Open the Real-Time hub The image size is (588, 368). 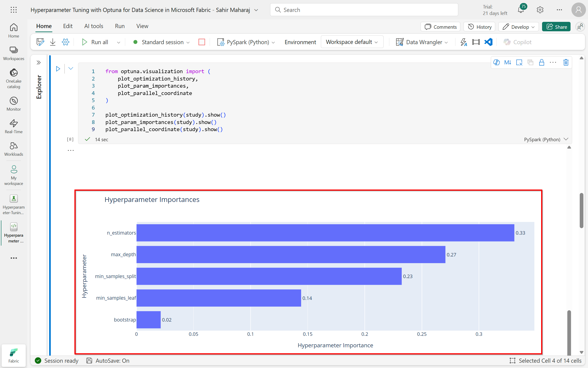tap(14, 126)
